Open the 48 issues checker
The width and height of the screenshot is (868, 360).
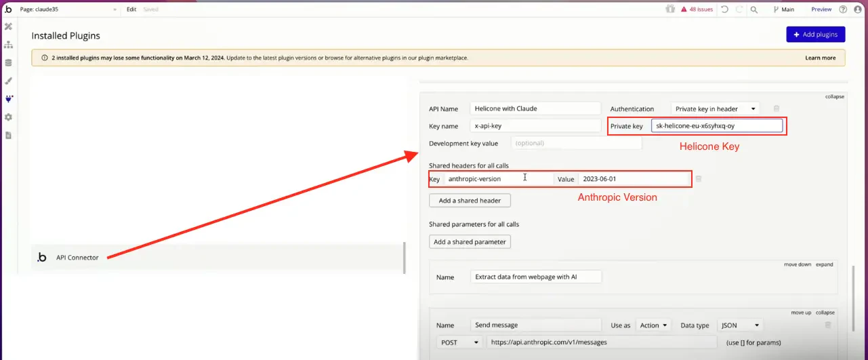(x=696, y=9)
